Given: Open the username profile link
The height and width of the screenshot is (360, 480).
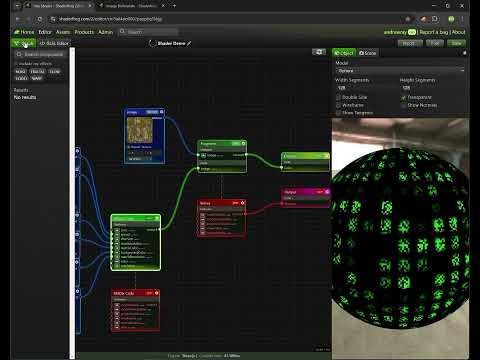Looking at the screenshot, I should [x=395, y=32].
